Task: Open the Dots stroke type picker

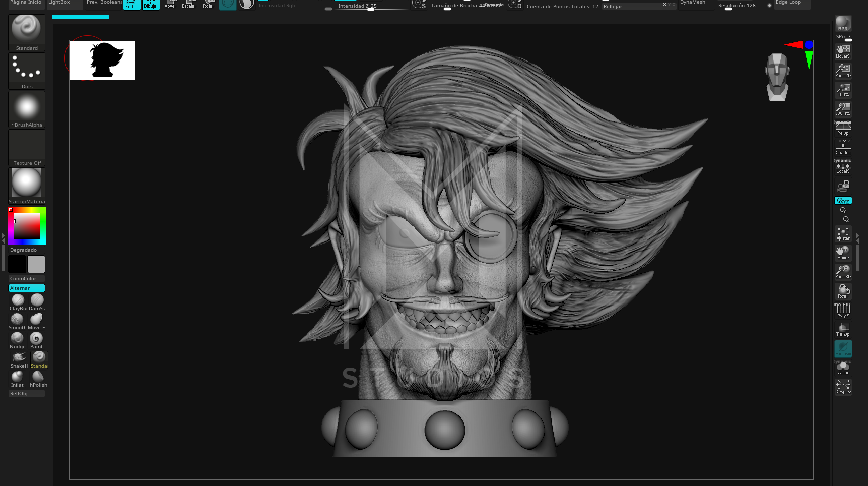Action: tap(27, 71)
